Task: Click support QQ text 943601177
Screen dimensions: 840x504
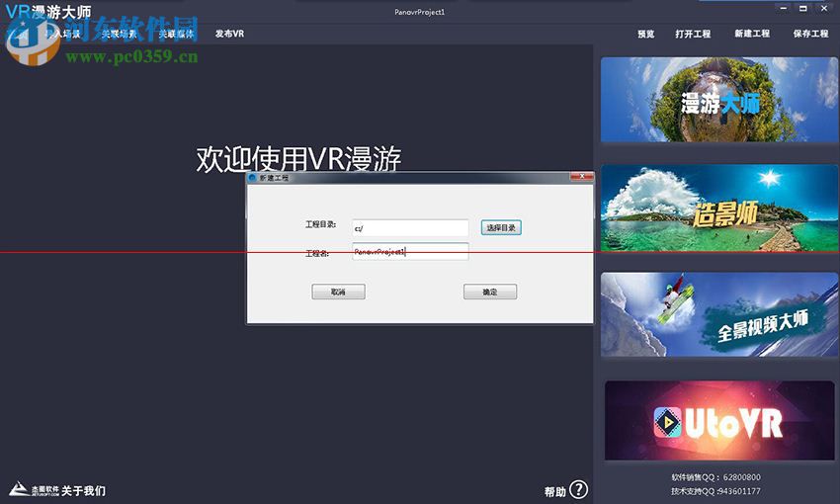Action: tap(738, 491)
